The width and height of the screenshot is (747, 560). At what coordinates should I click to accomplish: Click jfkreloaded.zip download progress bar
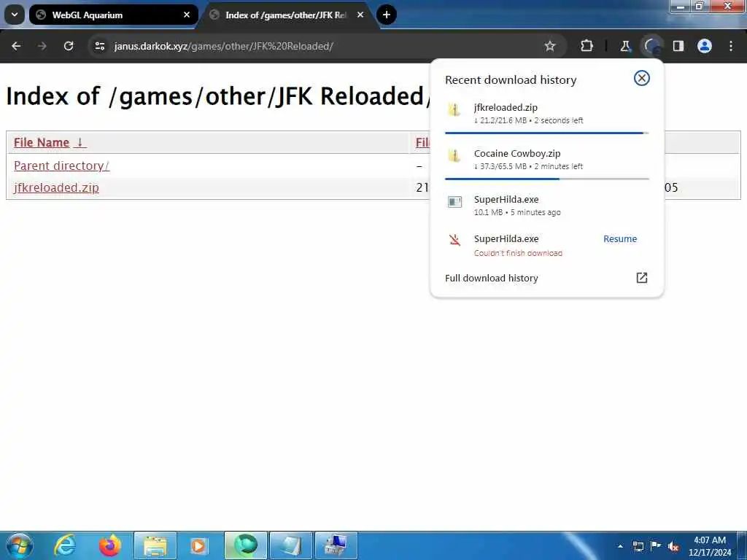[x=546, y=133]
